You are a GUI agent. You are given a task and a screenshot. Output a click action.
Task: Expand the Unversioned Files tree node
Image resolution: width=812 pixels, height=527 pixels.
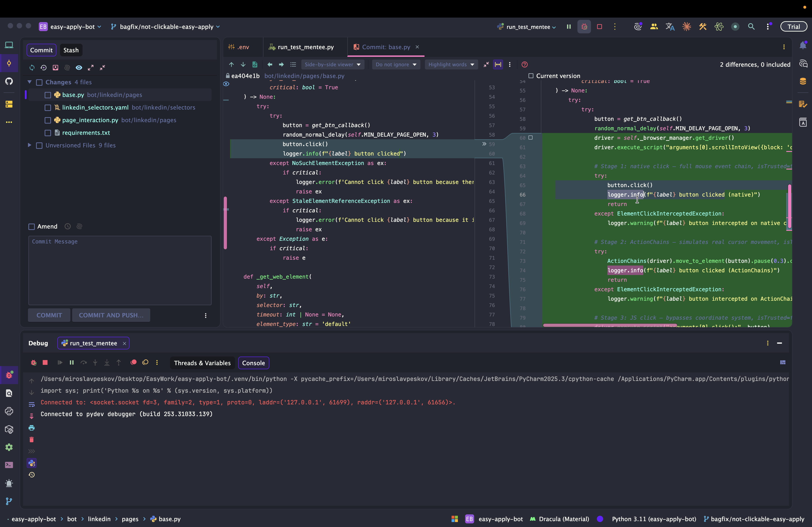tap(30, 145)
